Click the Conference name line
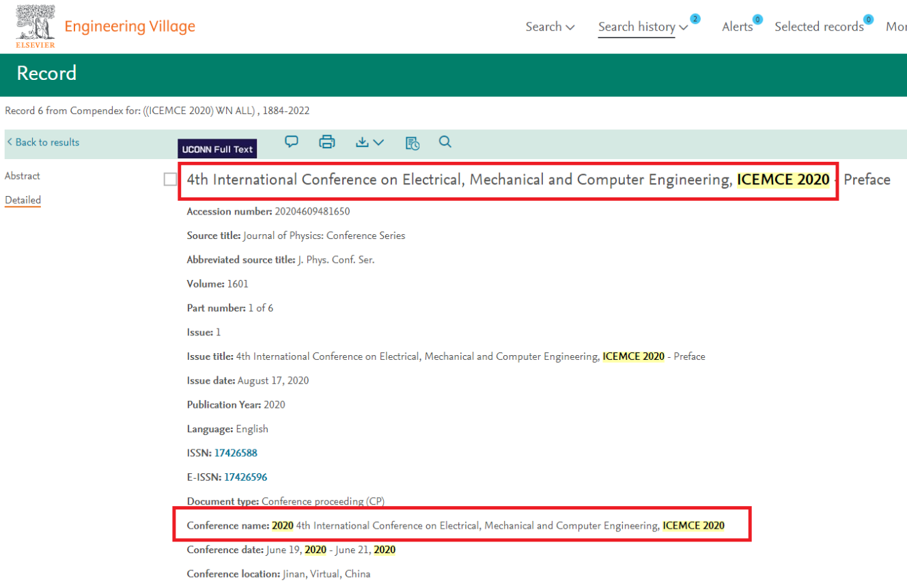 456,526
